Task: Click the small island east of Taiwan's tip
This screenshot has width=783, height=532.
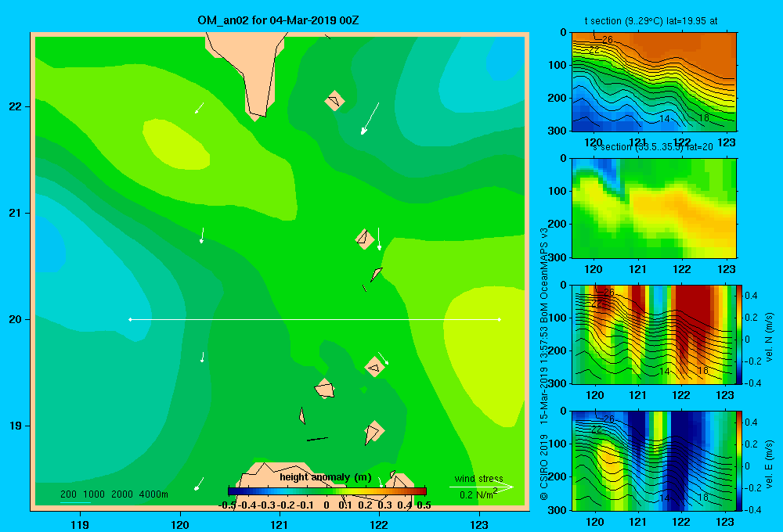Action: [334, 101]
